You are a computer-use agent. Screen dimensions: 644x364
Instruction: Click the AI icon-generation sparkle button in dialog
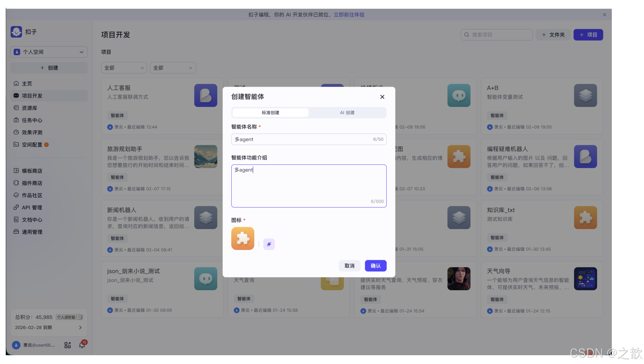pyautogui.click(x=269, y=244)
